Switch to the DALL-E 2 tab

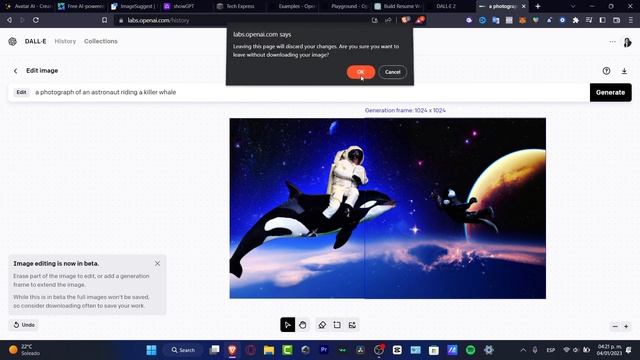click(x=448, y=6)
